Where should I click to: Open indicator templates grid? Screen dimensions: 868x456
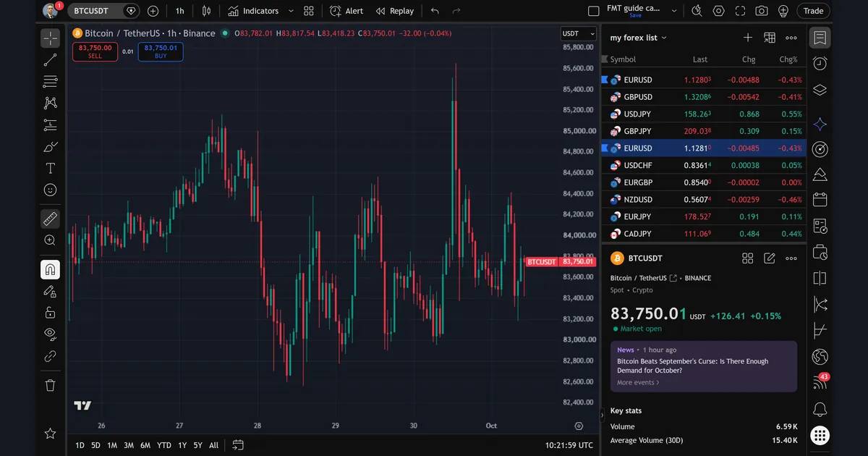pos(309,11)
